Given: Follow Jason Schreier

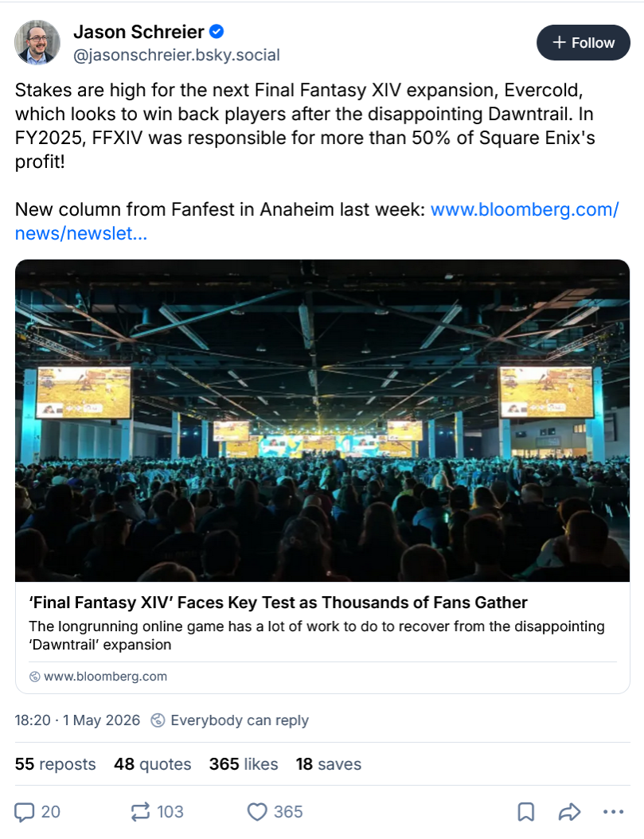Looking at the screenshot, I should tap(583, 42).
